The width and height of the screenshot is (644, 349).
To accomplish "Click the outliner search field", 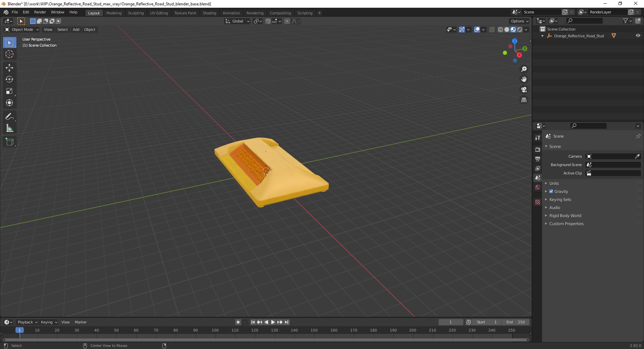I will click(x=584, y=21).
